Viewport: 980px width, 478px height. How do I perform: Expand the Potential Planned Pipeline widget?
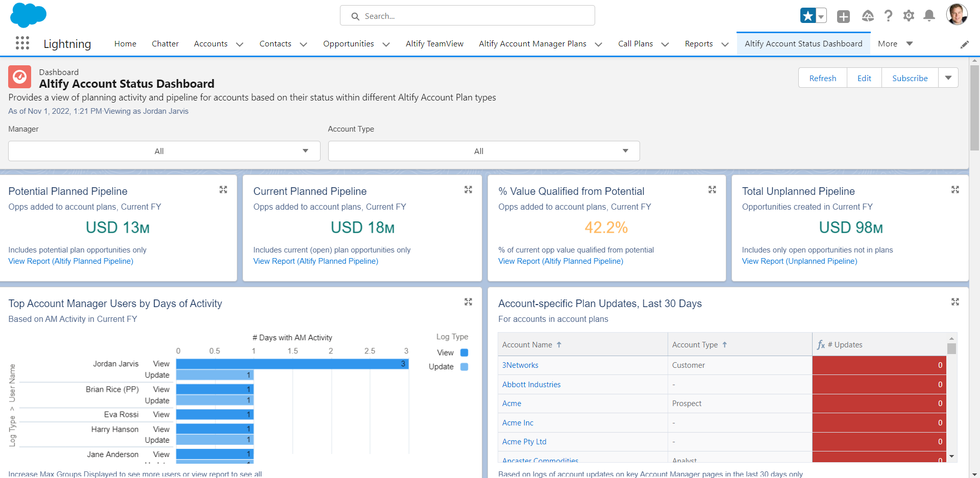[x=223, y=189]
